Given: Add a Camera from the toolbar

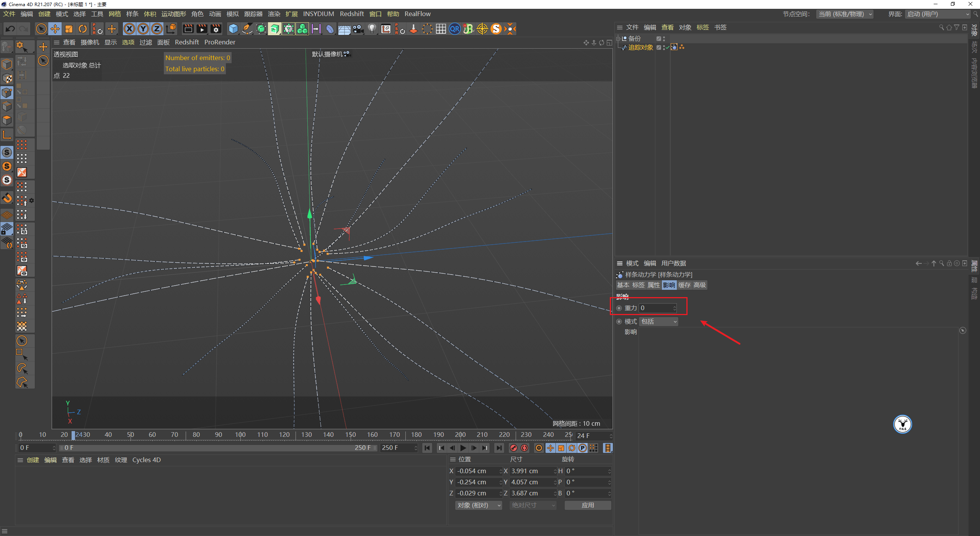Looking at the screenshot, I should tap(358, 29).
